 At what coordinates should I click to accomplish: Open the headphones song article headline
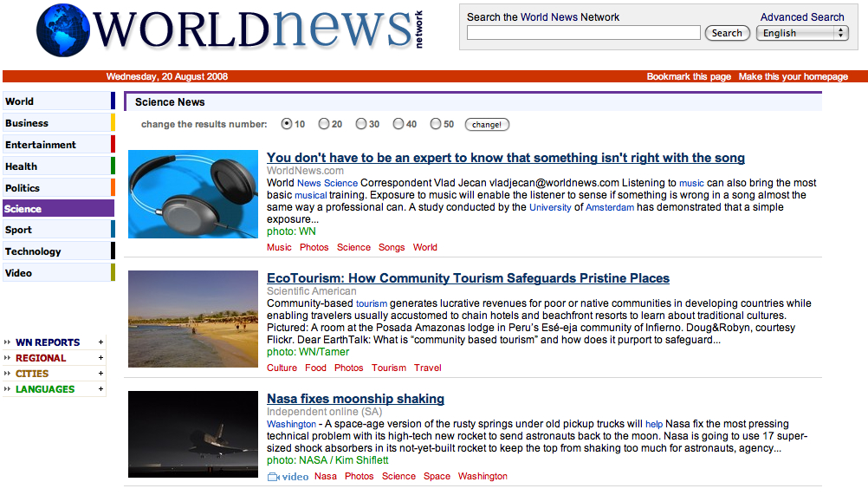505,158
